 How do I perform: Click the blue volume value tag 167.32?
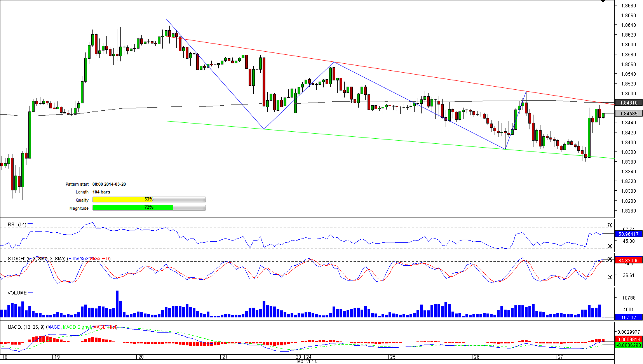tap(629, 318)
